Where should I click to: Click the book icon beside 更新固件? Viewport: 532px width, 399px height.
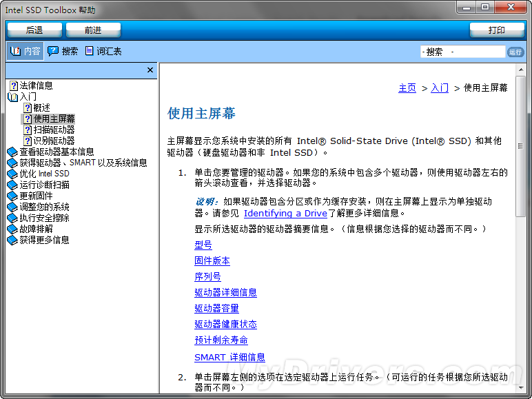[12, 196]
